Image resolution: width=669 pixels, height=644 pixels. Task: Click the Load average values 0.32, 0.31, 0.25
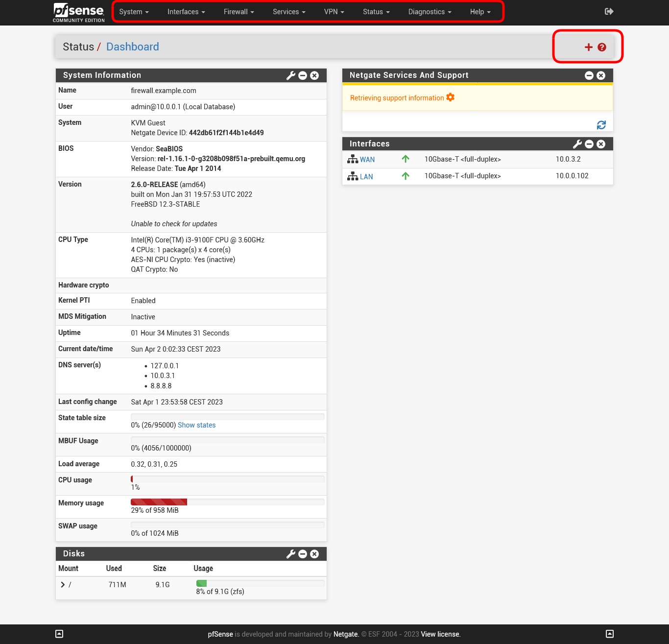[x=154, y=464]
